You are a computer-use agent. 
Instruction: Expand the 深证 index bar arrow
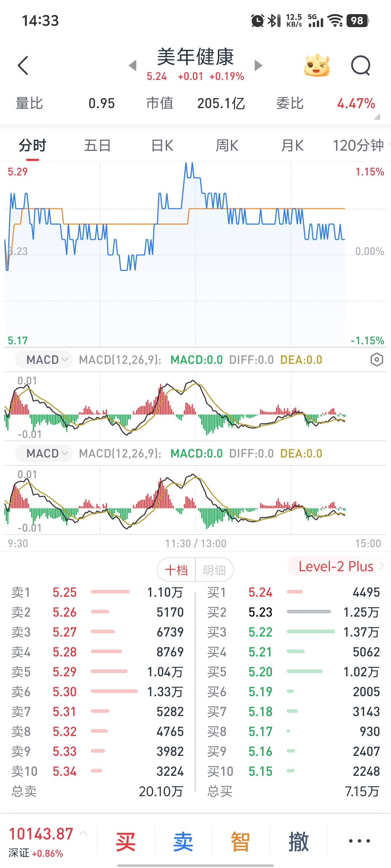click(x=83, y=833)
